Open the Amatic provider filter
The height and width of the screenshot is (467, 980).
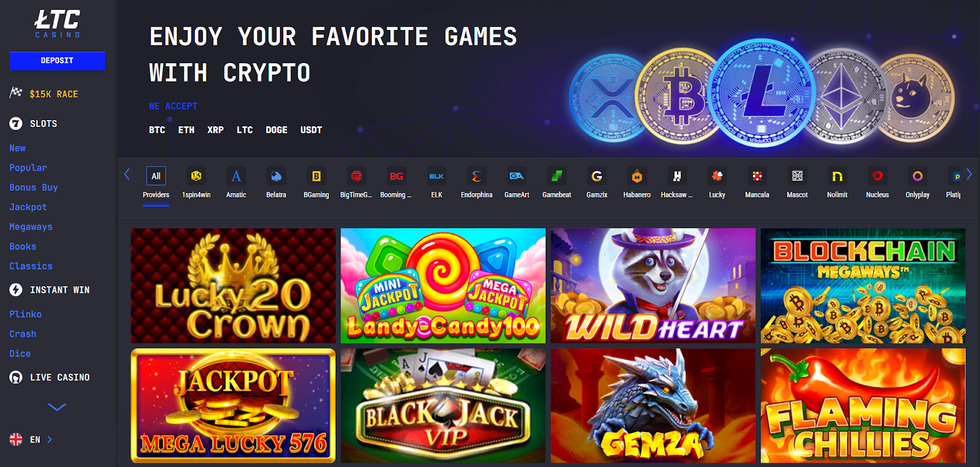coord(236,177)
